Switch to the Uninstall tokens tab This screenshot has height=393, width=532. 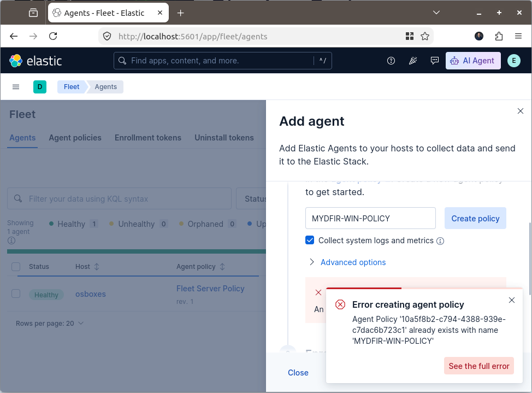(x=224, y=138)
